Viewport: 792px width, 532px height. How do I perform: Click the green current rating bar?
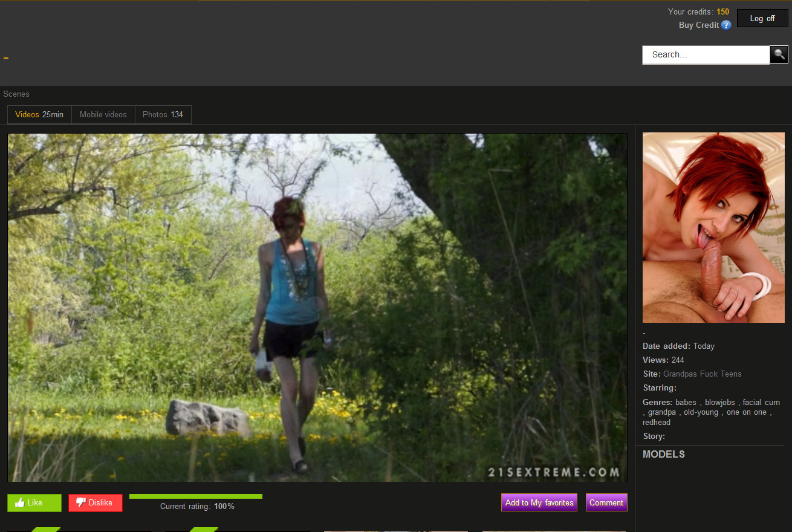(195, 496)
